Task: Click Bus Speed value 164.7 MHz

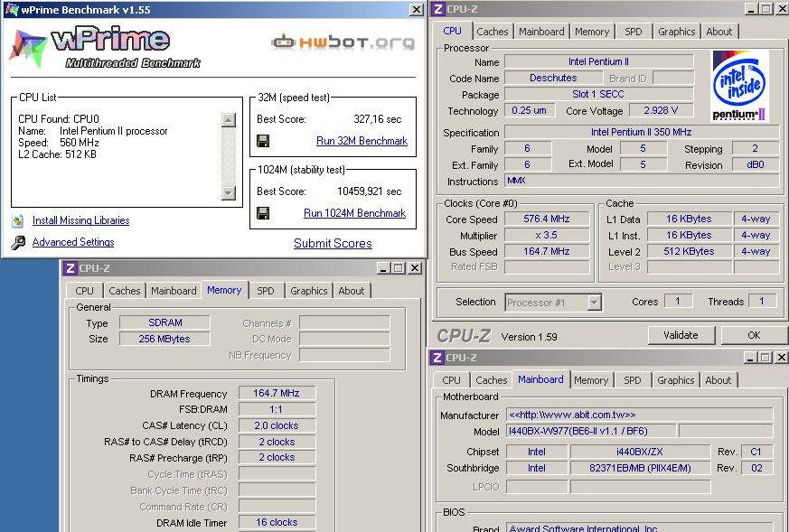Action: 547,251
